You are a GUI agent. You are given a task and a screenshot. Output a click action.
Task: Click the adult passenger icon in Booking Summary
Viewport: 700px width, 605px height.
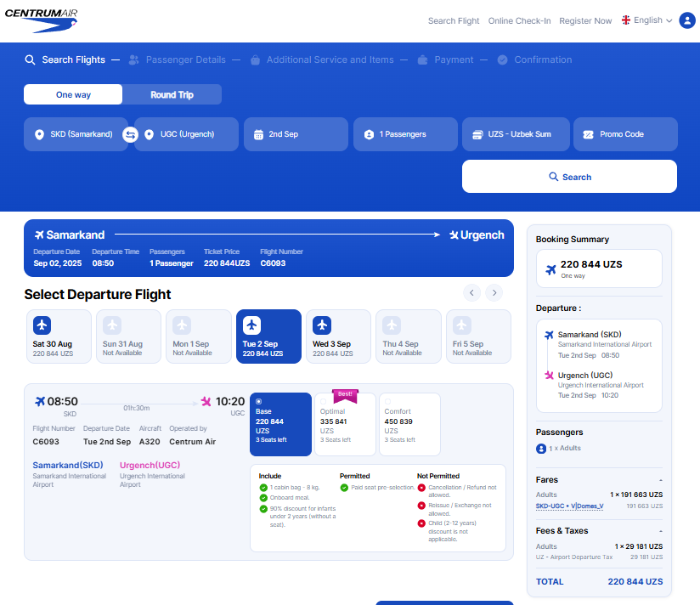(x=541, y=449)
